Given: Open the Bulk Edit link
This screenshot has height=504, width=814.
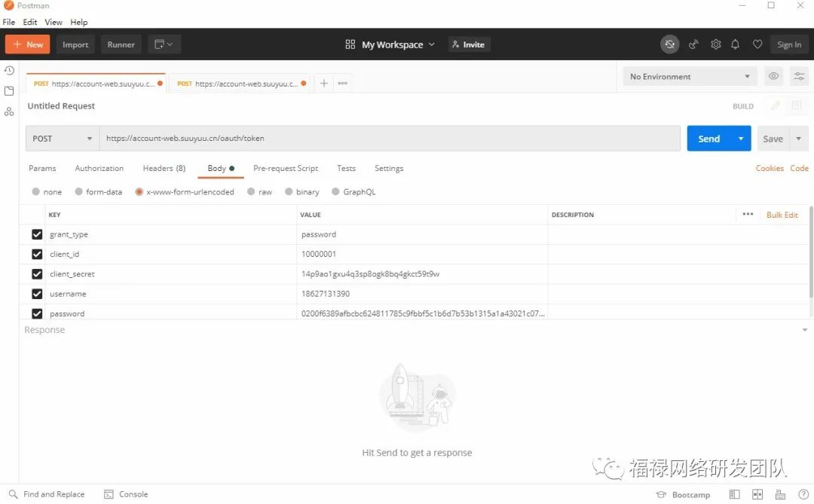Looking at the screenshot, I should click(x=782, y=215).
